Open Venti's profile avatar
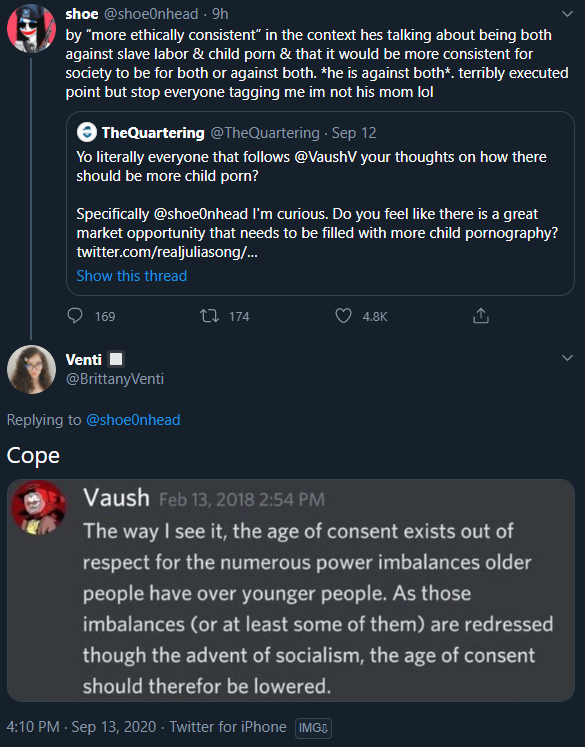 pos(31,369)
